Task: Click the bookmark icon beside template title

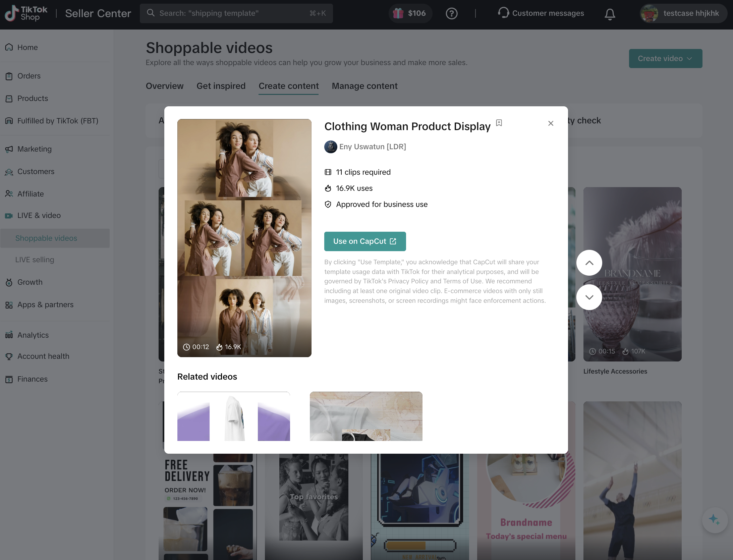Action: click(499, 123)
